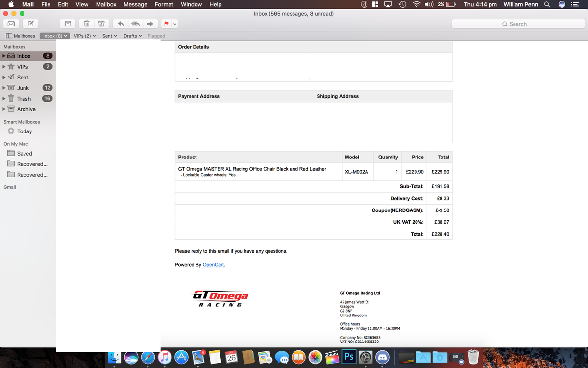
Task: Move the email to Trash
Action: [x=87, y=23]
